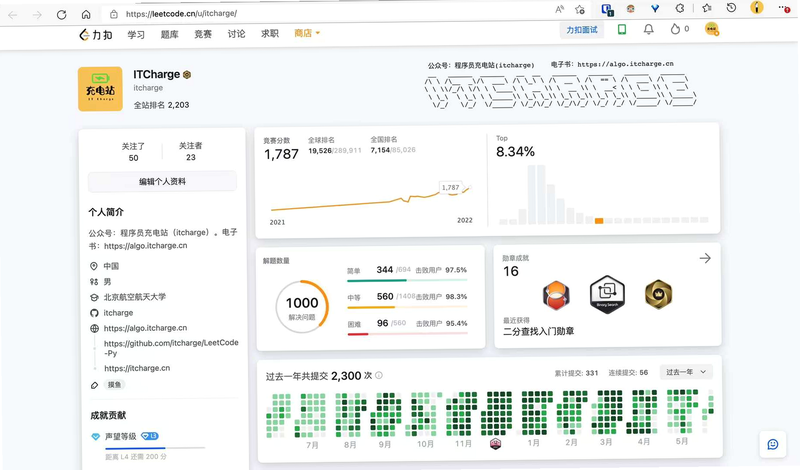Open the https://algo.itcharge.cn website link
800x470 pixels.
click(145, 328)
